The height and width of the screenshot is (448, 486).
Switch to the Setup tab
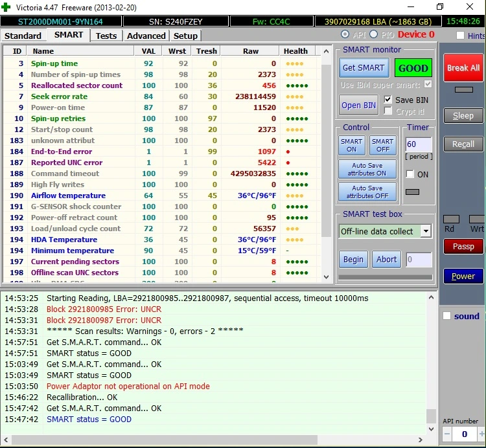coord(185,36)
